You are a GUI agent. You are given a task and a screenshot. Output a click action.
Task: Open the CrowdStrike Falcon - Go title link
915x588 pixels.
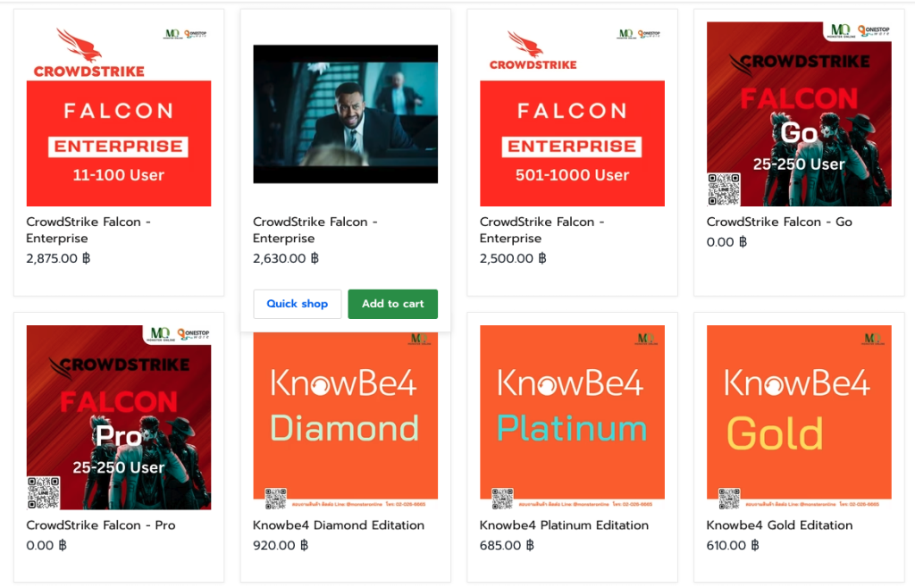779,222
